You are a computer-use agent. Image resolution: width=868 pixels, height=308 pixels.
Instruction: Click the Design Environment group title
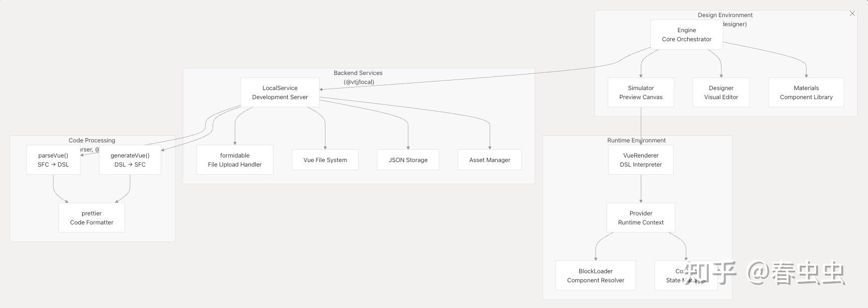tap(725, 15)
